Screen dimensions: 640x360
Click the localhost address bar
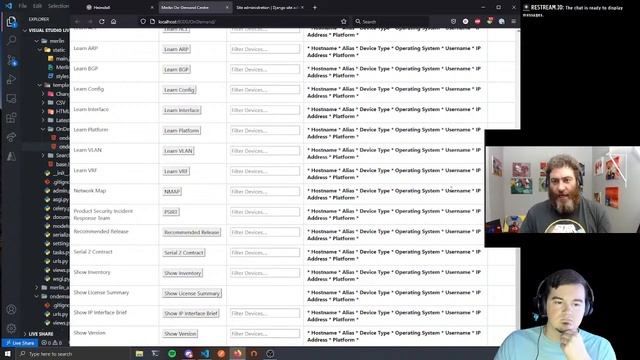[x=245, y=22]
